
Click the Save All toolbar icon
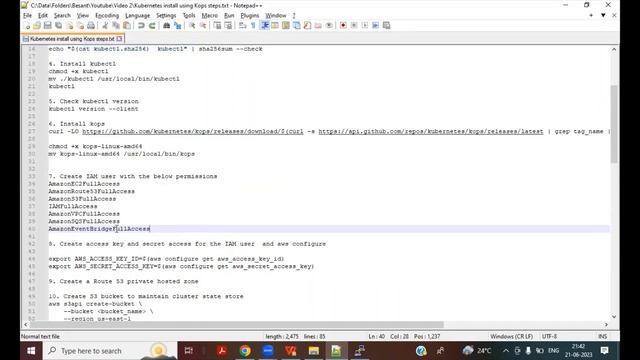[58, 26]
